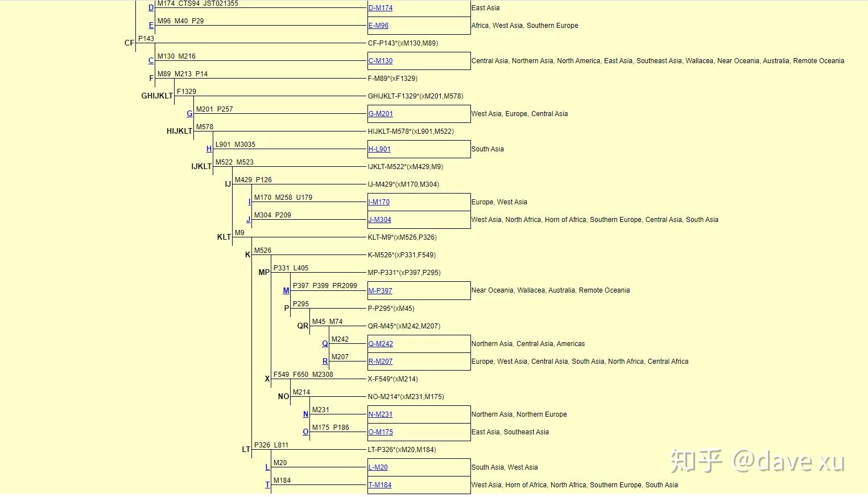Click the E haplogroup letter link
Image resolution: width=868 pixels, height=497 pixels.
coord(151,25)
